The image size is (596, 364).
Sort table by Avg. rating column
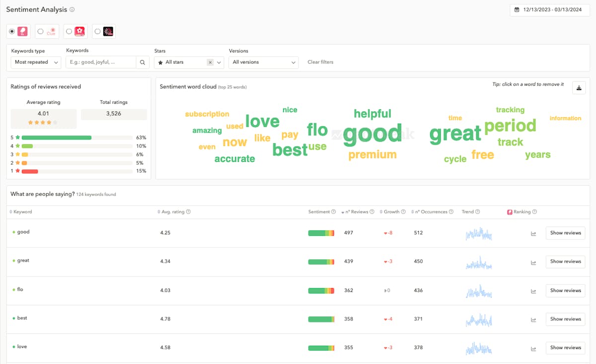pos(173,212)
